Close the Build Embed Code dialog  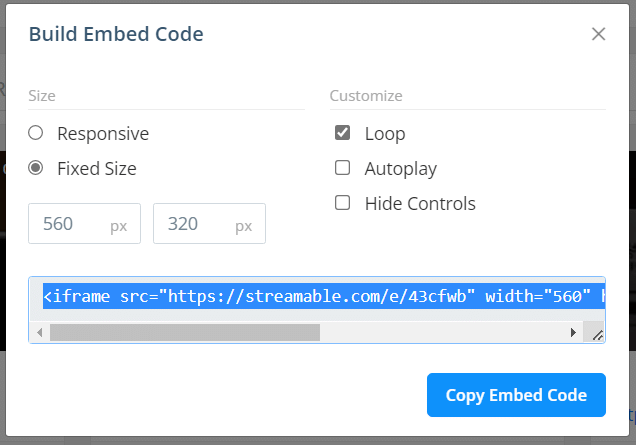coord(598,34)
